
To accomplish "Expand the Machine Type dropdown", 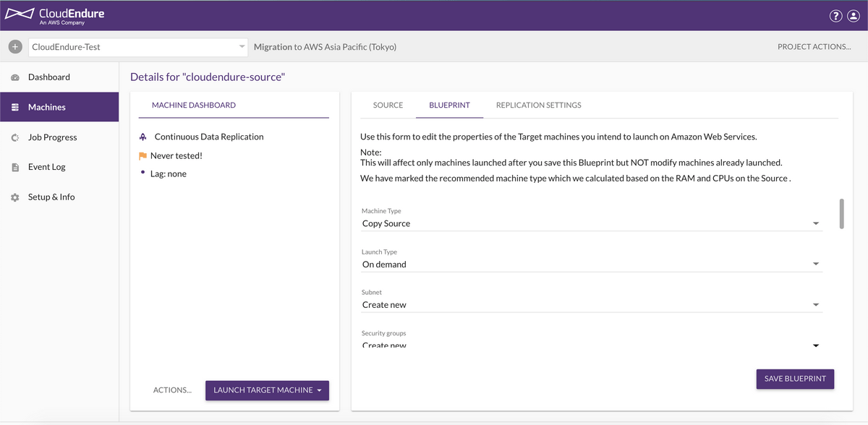I will (816, 224).
